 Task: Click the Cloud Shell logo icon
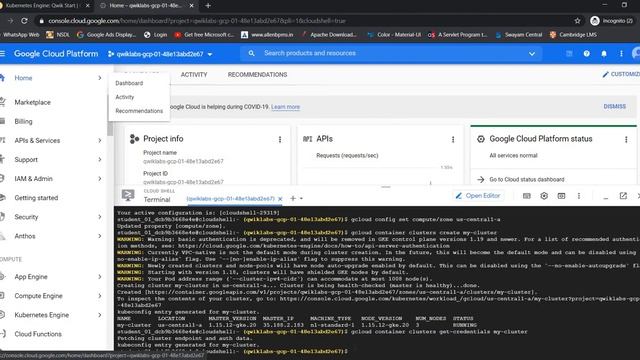128,196
